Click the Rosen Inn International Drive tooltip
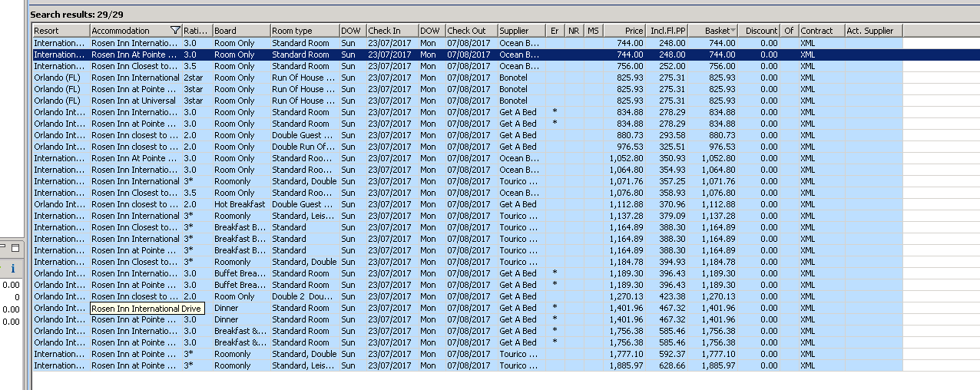This screenshot has width=980, height=390. [147, 309]
